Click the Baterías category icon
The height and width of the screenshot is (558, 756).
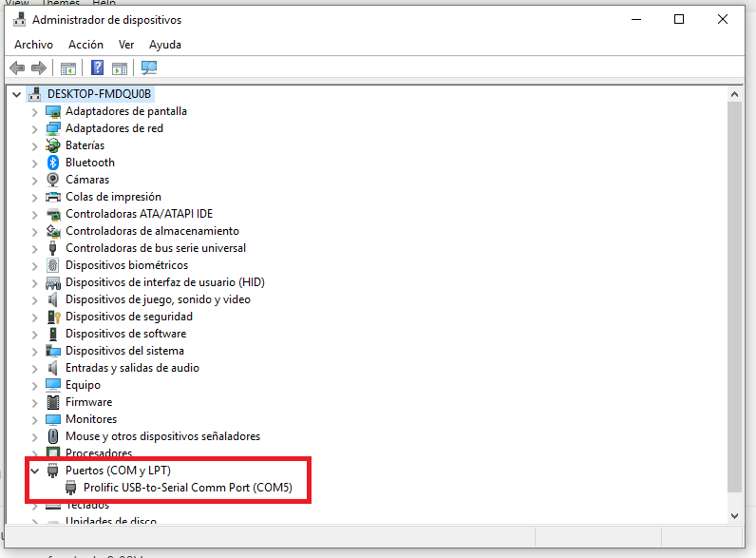point(53,145)
